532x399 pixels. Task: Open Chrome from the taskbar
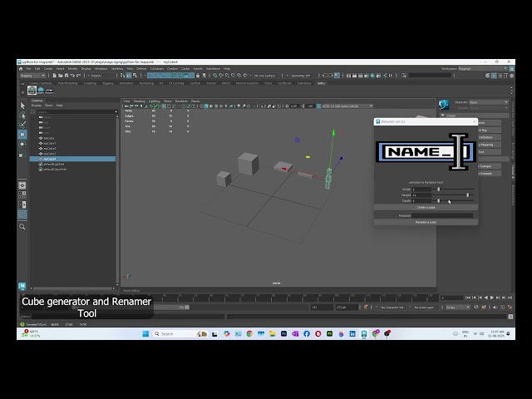(249, 334)
